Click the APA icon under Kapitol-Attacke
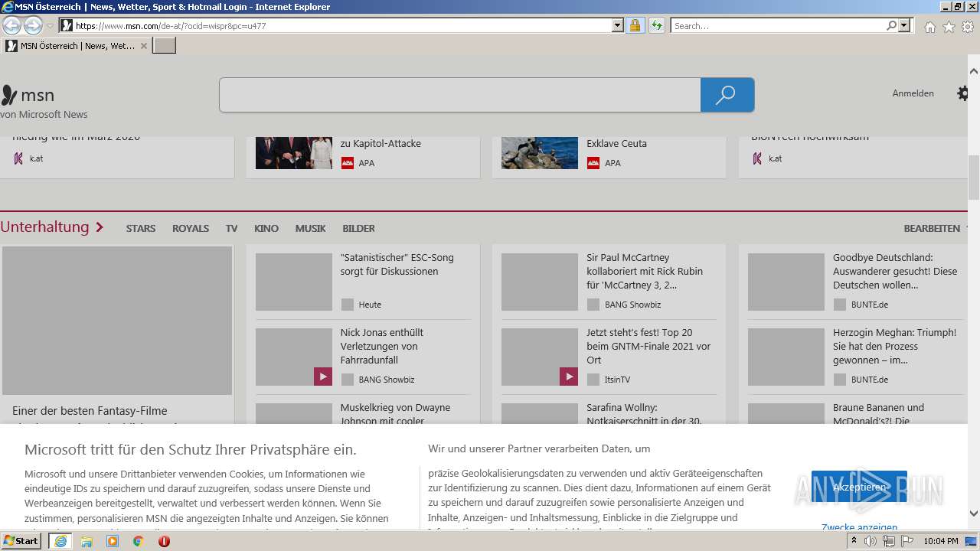The height and width of the screenshot is (551, 980). click(347, 163)
